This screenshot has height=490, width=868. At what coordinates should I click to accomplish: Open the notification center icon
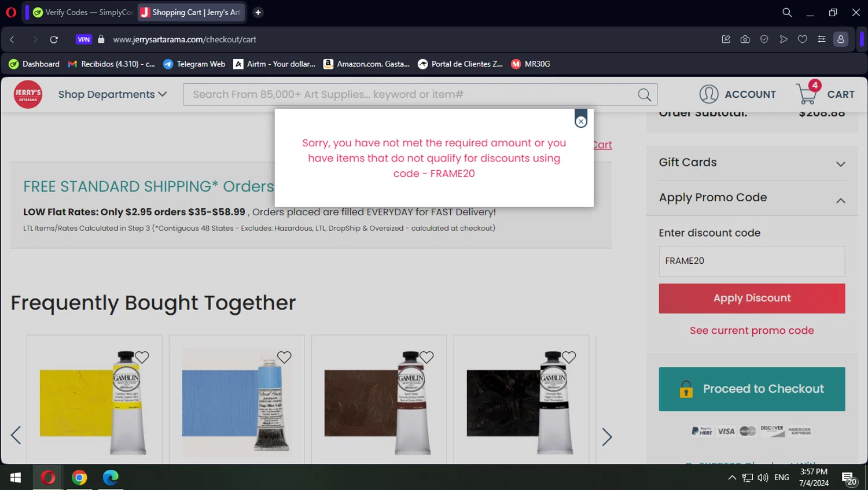[x=849, y=478]
